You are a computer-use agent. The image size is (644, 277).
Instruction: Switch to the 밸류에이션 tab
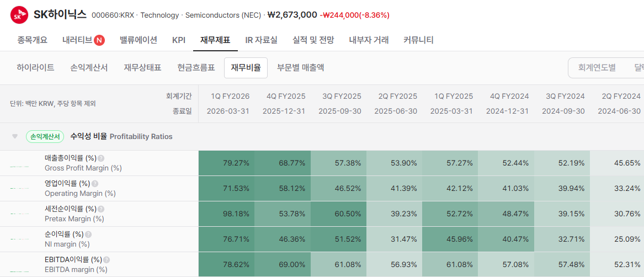click(139, 40)
